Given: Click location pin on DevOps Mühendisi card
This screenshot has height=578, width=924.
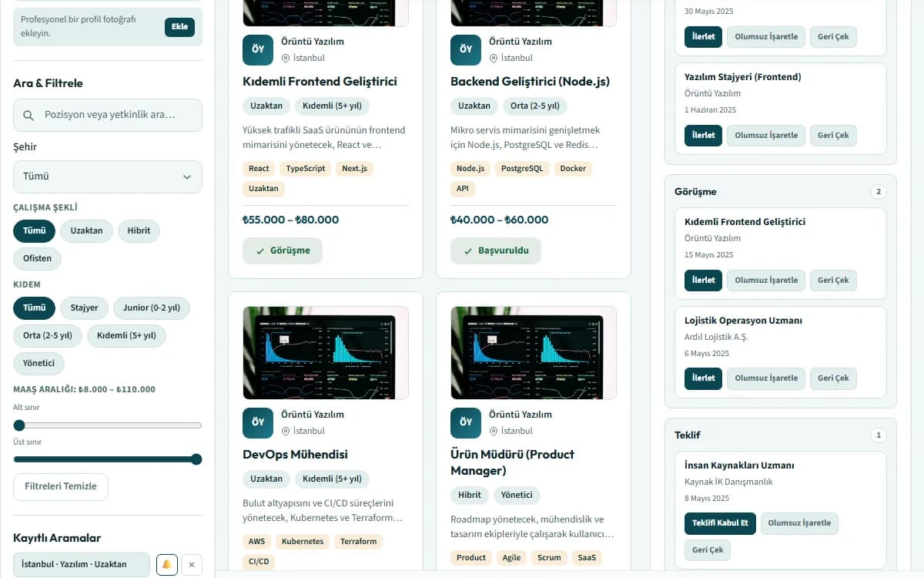Looking at the screenshot, I should point(286,431).
